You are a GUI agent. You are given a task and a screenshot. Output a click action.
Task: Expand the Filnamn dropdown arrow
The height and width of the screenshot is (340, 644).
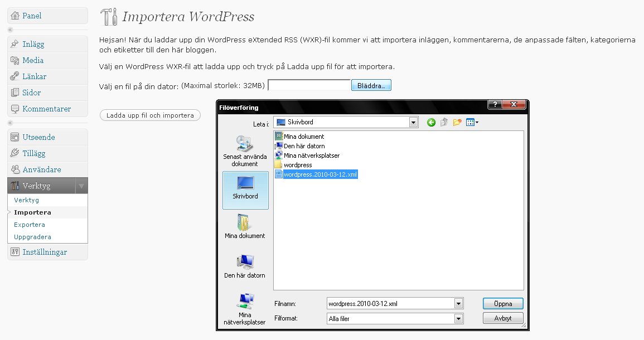pos(459,303)
